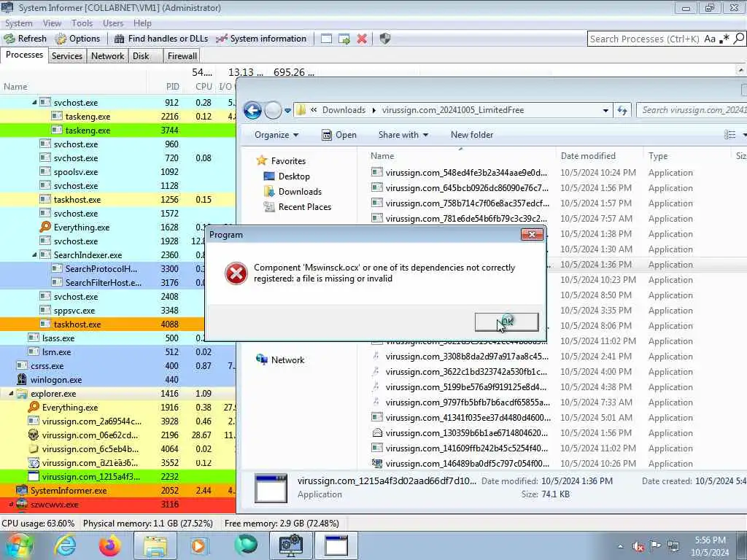747x560 pixels.
Task: Select the spoolsv.exe process row
Action: click(x=117, y=172)
